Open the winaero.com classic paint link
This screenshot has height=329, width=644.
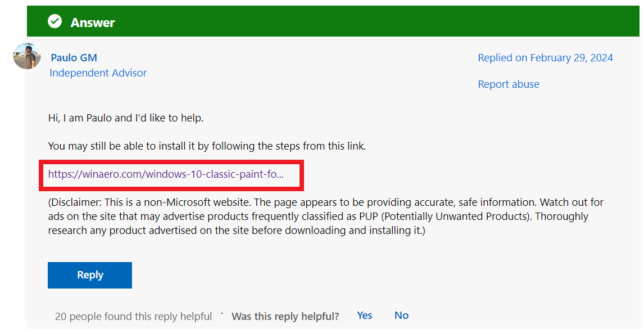click(166, 174)
